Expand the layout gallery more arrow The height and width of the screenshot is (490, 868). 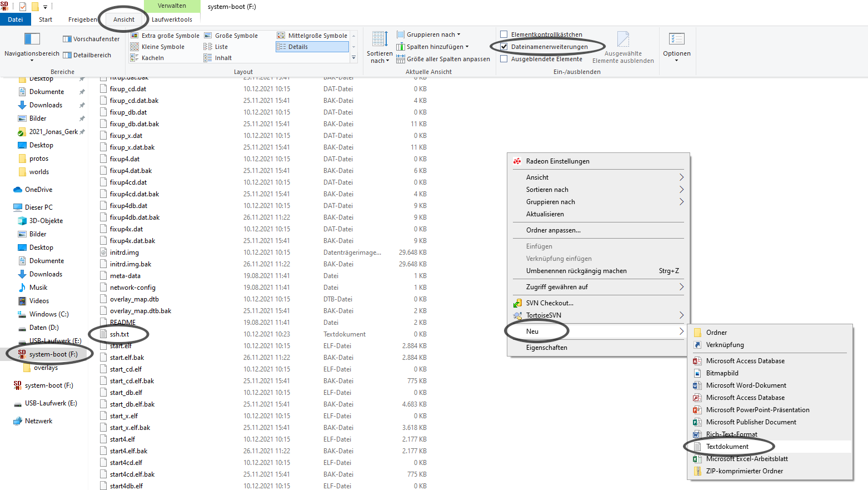(353, 58)
